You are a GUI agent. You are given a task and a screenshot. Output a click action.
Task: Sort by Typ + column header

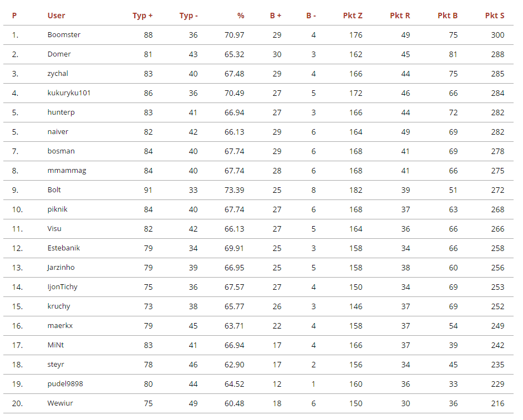[142, 16]
